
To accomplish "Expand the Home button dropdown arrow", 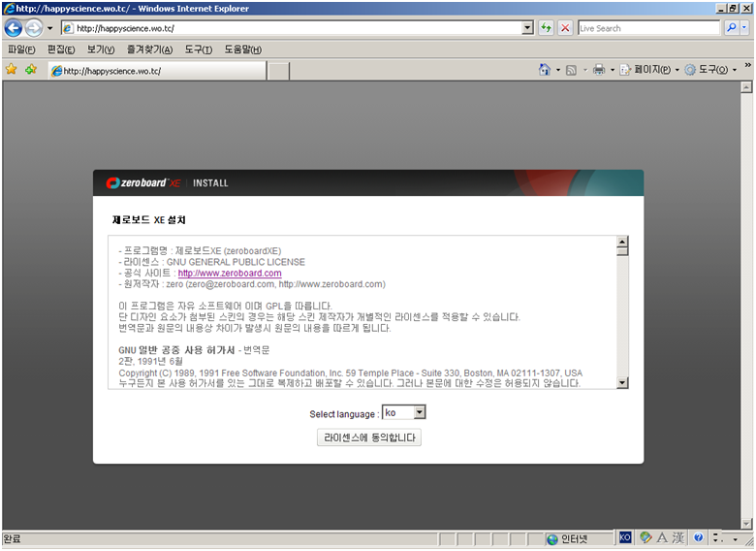I will click(x=558, y=71).
